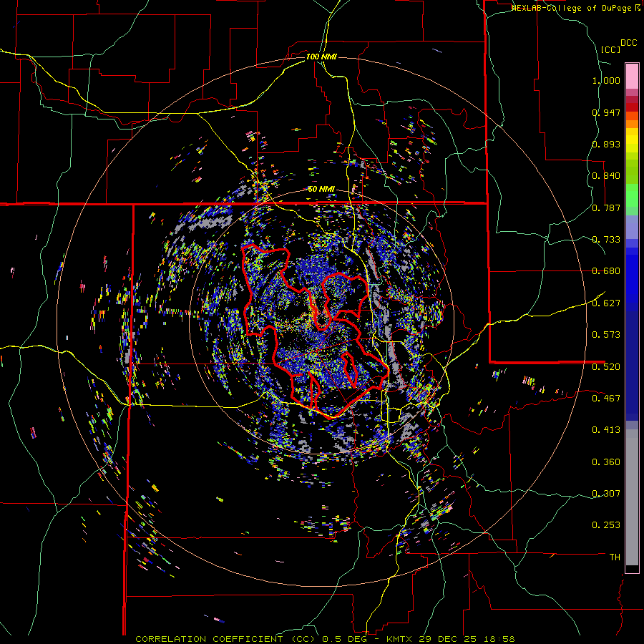Select the DCC label above the color scale
Screen dimensions: 644x644
tap(628, 43)
